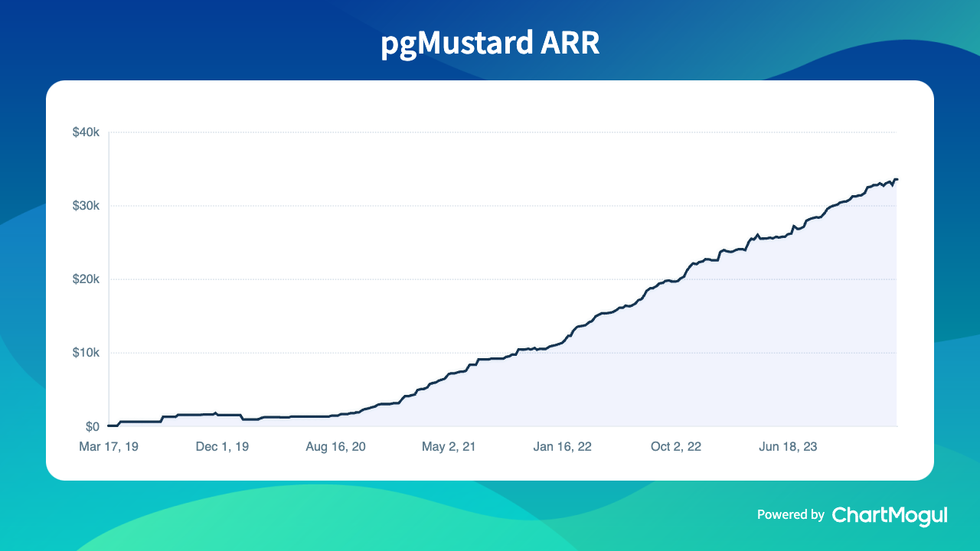
Task: Click the ChartMogul logo
Action: tap(890, 515)
